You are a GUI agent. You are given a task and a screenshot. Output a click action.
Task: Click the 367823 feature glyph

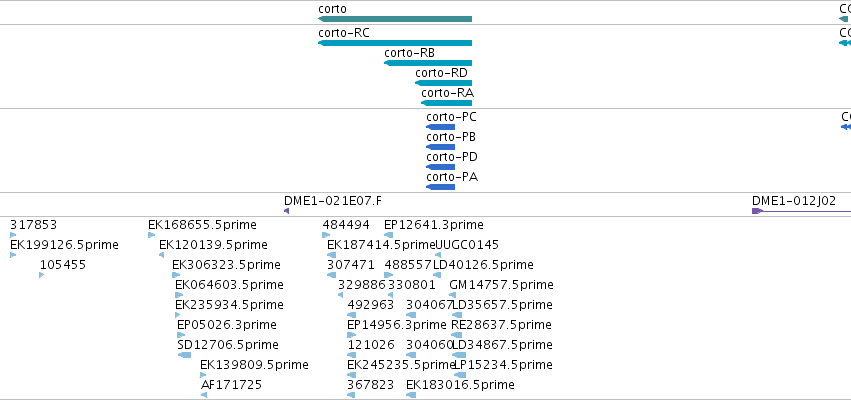pyautogui.click(x=351, y=396)
